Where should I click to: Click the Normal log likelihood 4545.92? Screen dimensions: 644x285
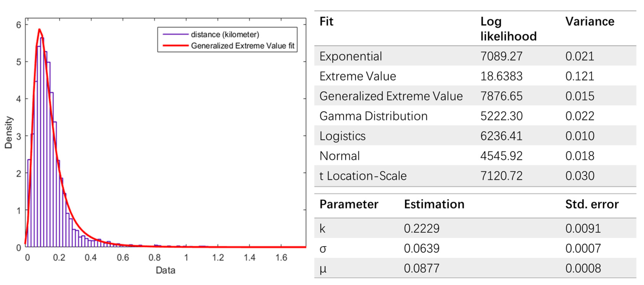501,156
